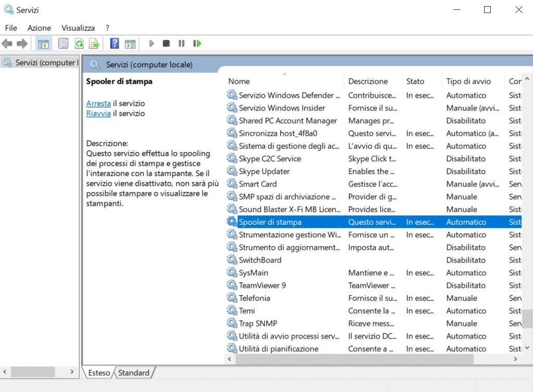Image resolution: width=533 pixels, height=392 pixels.
Task: Click the Skype Click t... description cell
Action: [372, 158]
